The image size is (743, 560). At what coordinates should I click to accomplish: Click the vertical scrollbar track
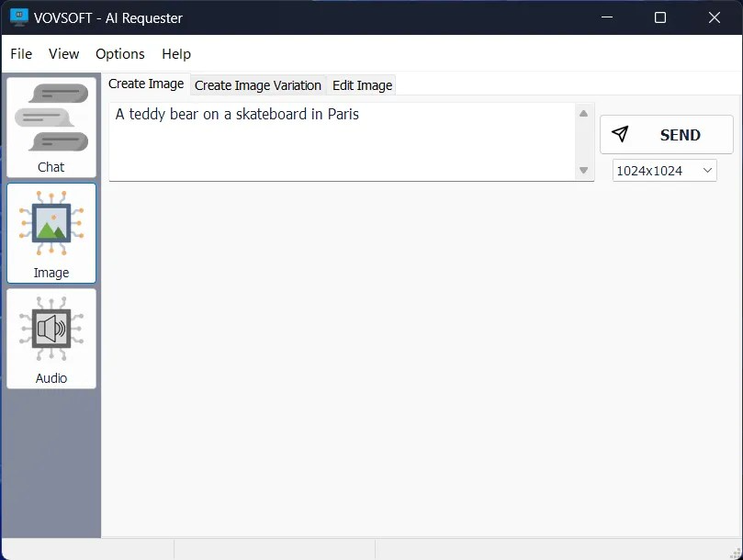(x=584, y=142)
